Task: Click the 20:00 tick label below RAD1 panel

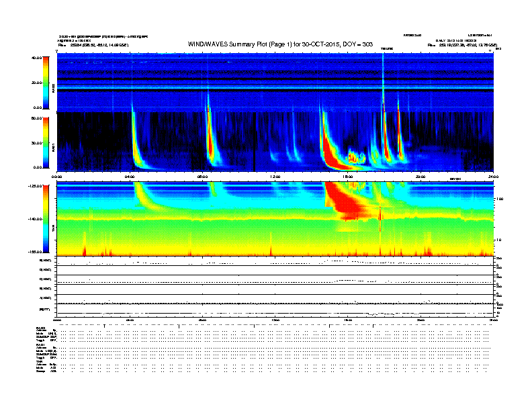Action: 420,177
